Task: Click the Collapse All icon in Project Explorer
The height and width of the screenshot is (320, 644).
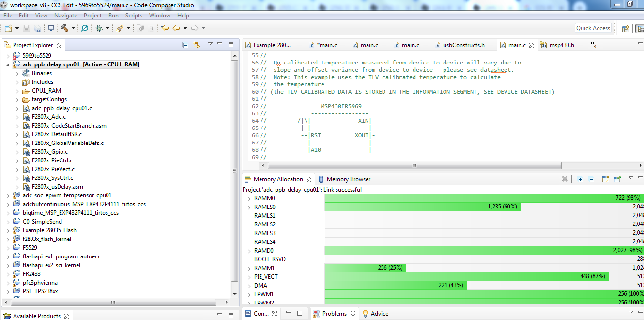Action: pyautogui.click(x=185, y=45)
